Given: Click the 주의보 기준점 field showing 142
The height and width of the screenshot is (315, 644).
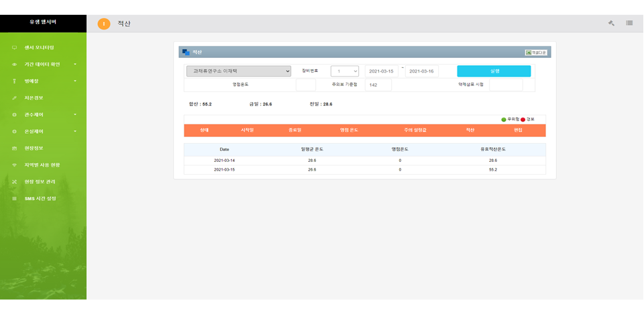Looking at the screenshot, I should [378, 85].
